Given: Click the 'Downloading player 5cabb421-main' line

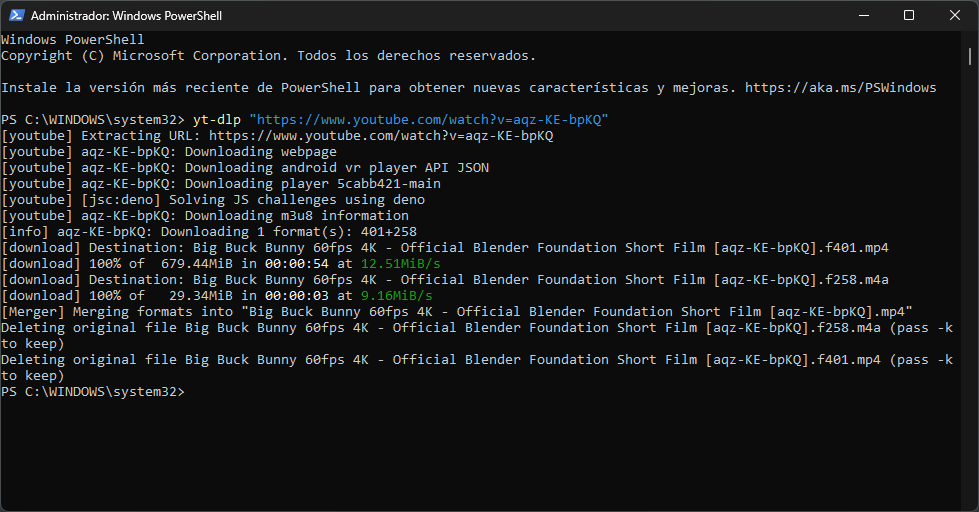Looking at the screenshot, I should tap(221, 184).
